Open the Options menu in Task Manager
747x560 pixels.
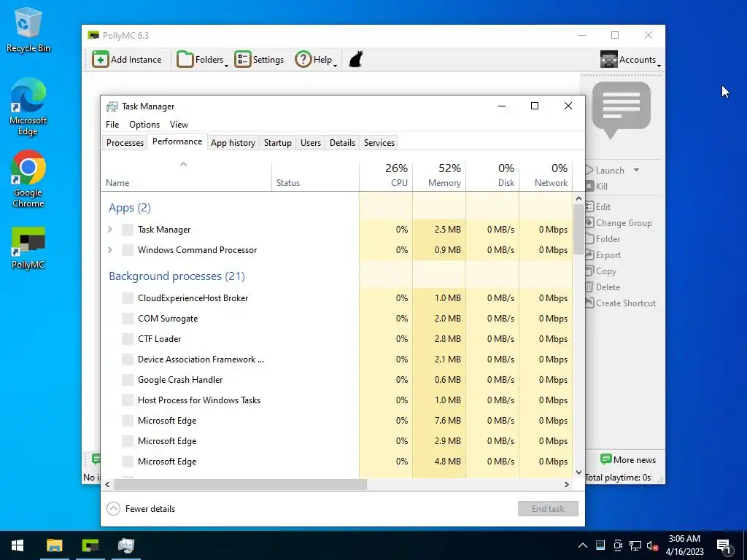144,125
